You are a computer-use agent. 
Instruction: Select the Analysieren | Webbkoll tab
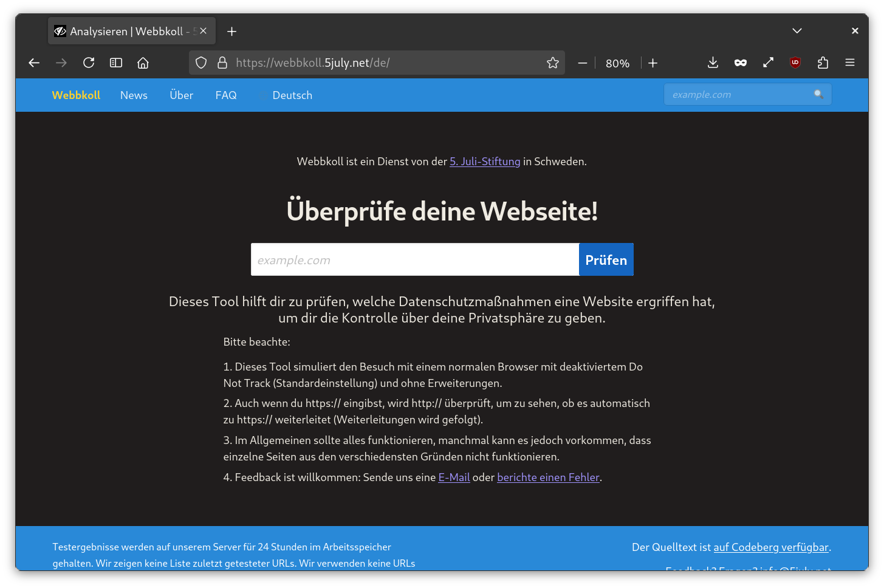point(131,31)
